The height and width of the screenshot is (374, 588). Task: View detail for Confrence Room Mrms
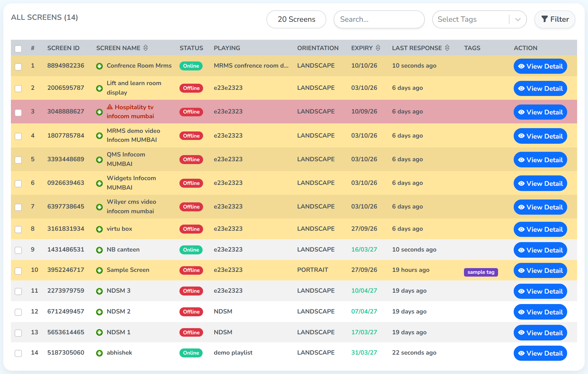540,66
